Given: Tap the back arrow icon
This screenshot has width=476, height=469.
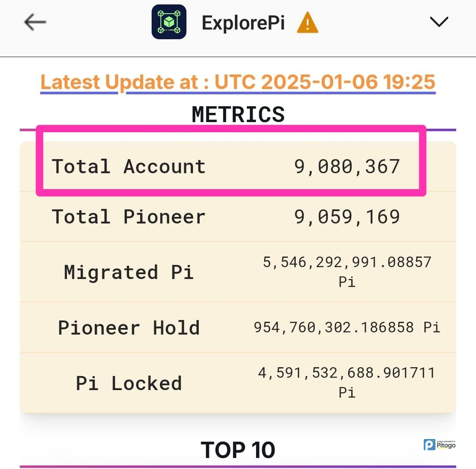Looking at the screenshot, I should tap(35, 22).
